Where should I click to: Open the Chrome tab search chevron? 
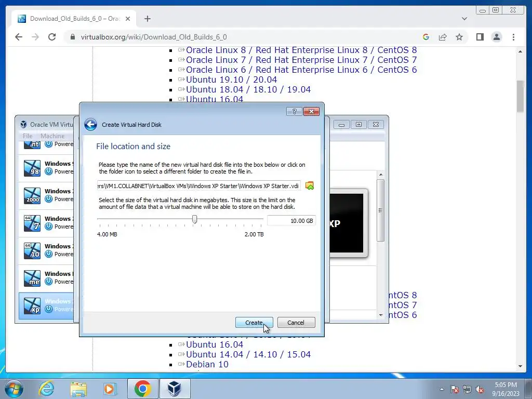pos(464,19)
